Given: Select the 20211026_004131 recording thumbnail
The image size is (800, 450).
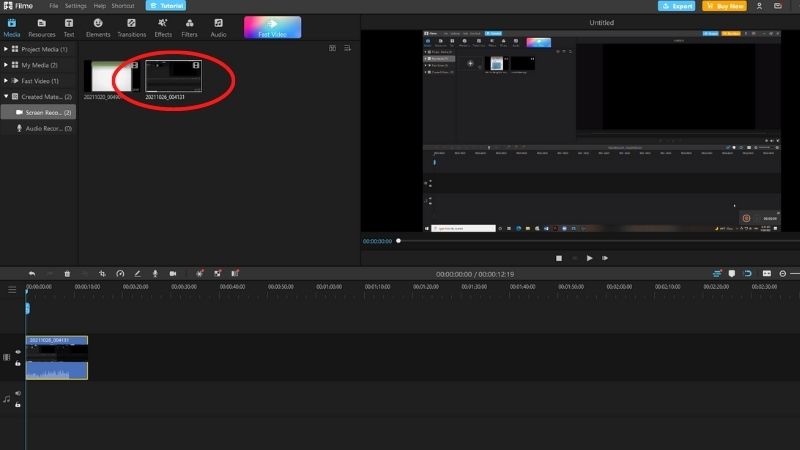Looking at the screenshot, I should [x=173, y=77].
